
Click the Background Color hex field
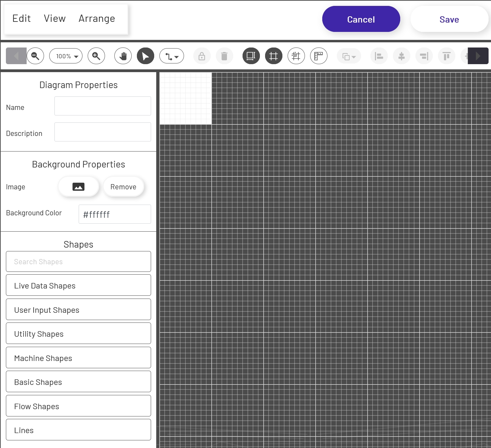pos(115,214)
